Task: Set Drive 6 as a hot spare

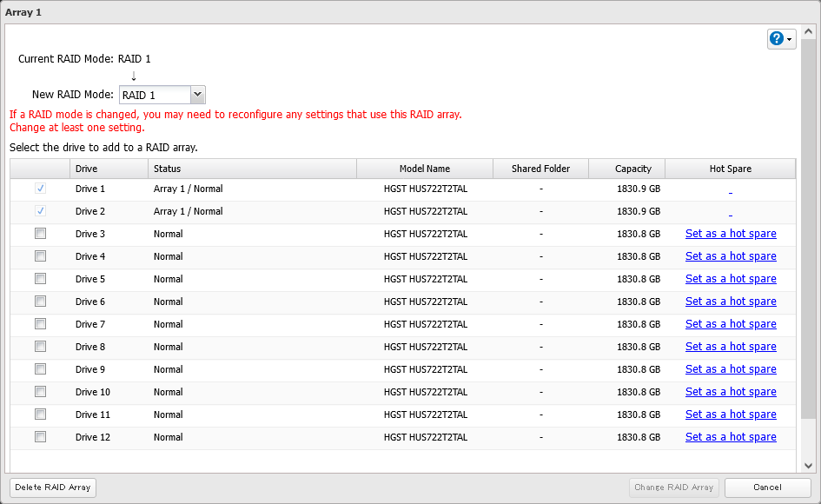Action: tap(730, 302)
